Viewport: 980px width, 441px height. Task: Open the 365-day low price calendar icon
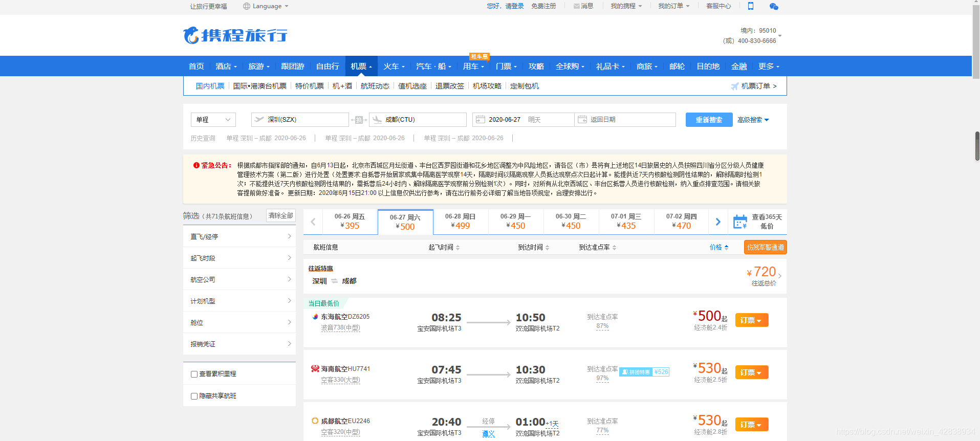[740, 222]
